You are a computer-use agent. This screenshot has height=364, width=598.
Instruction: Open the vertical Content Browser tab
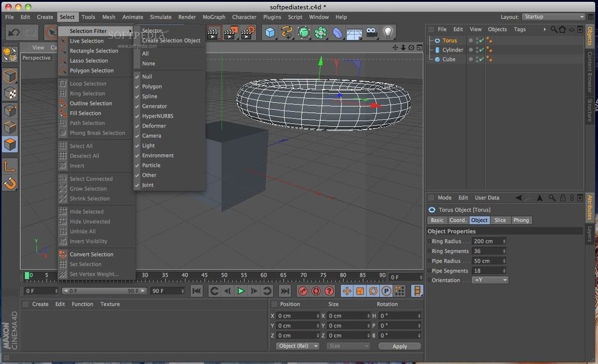[590, 71]
